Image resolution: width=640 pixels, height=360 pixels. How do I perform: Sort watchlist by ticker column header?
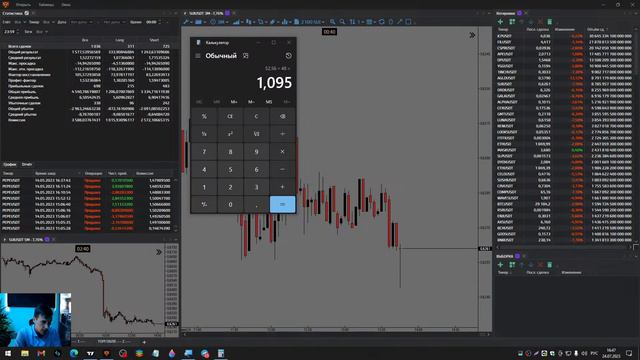(503, 29)
